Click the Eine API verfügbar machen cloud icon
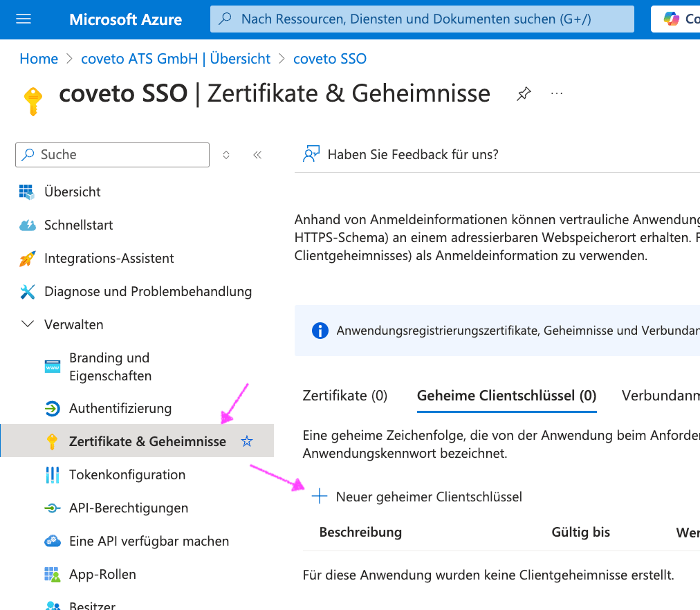 [x=53, y=542]
